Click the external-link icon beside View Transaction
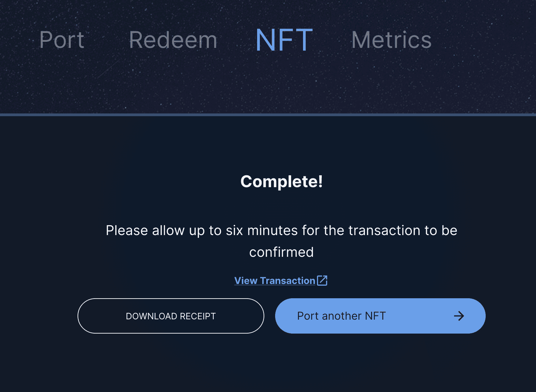The width and height of the screenshot is (536, 392). coord(322,281)
